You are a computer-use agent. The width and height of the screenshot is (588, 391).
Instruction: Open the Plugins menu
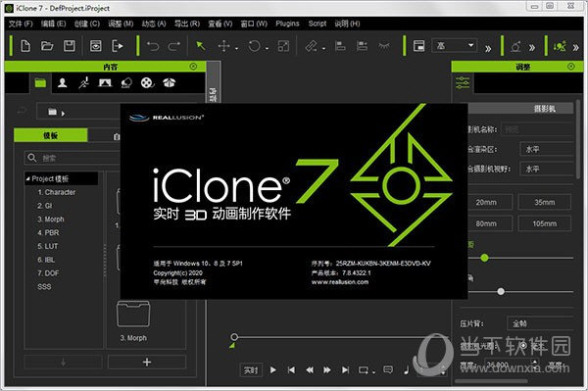[x=287, y=24]
